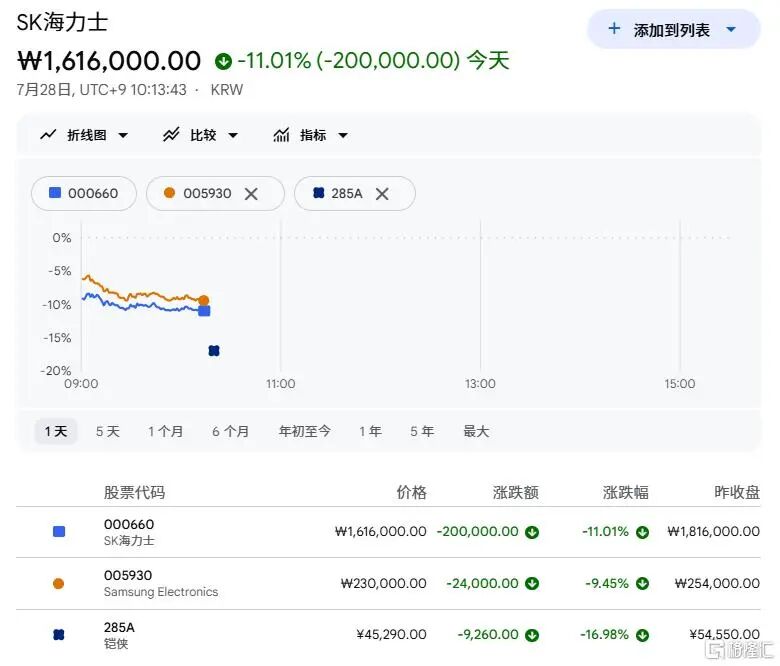The height and width of the screenshot is (666, 780).
Task: Open the 指标 dropdown arrow
Action: point(343,135)
